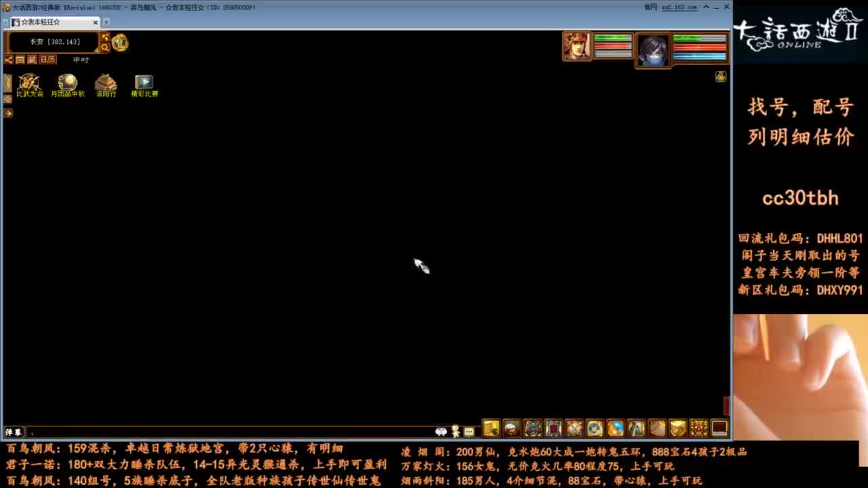Click the player portrait with the blue mask
This screenshot has height=488, width=868.
(x=653, y=51)
